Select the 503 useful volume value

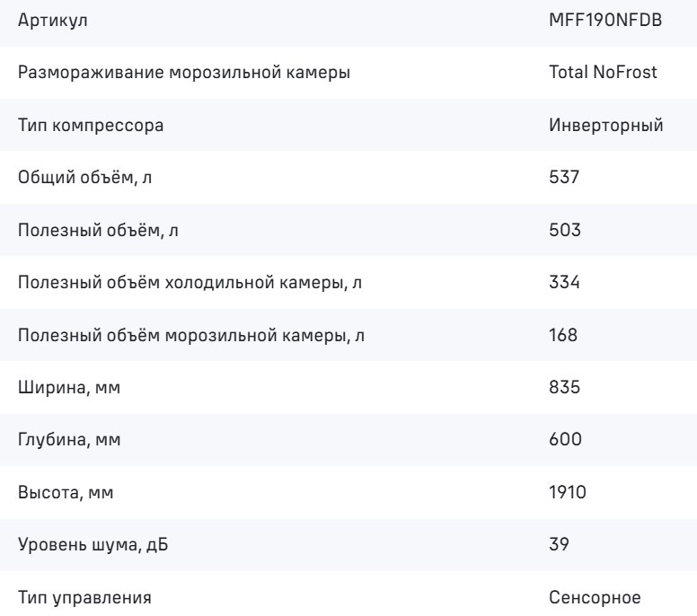click(565, 230)
